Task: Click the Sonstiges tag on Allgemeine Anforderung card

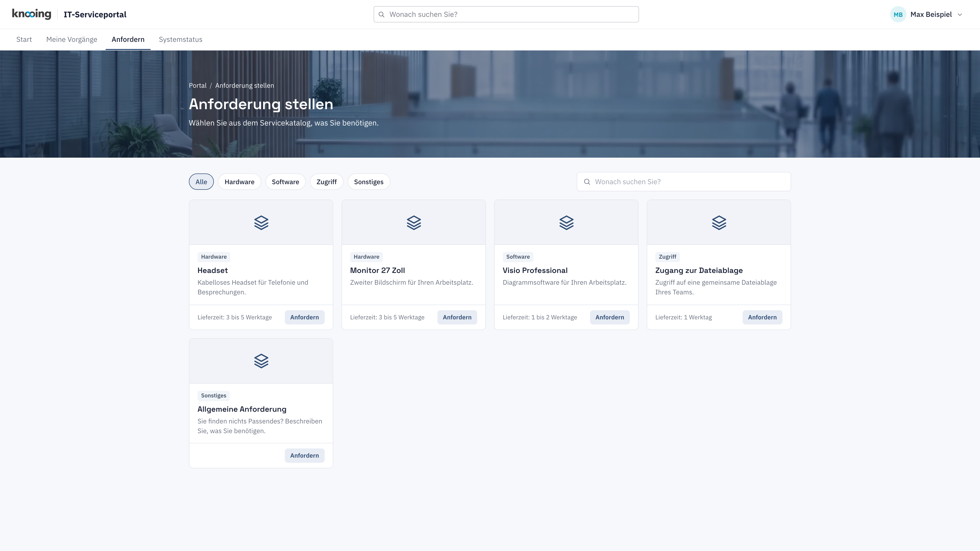Action: pos(213,395)
